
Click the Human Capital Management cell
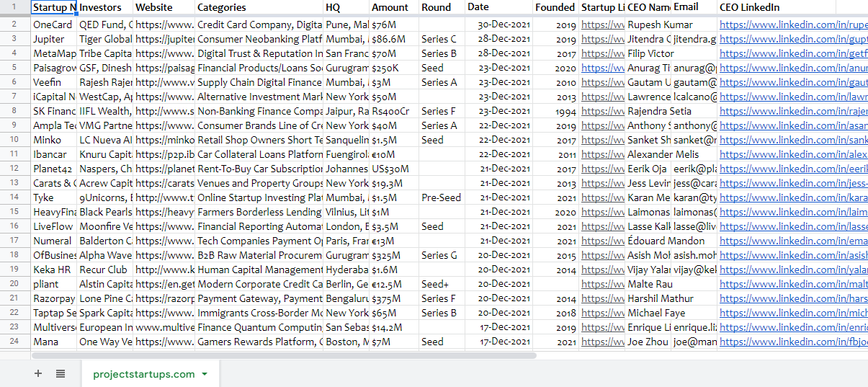pyautogui.click(x=259, y=270)
